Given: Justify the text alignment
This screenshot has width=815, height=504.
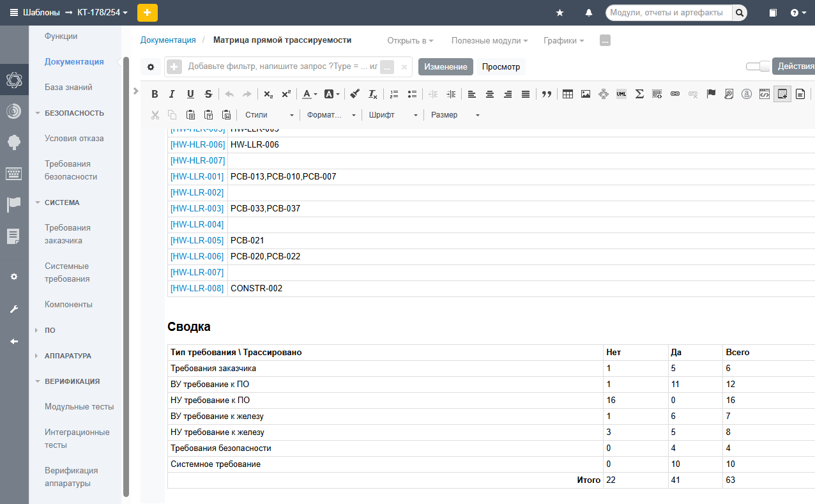Looking at the screenshot, I should [x=526, y=94].
